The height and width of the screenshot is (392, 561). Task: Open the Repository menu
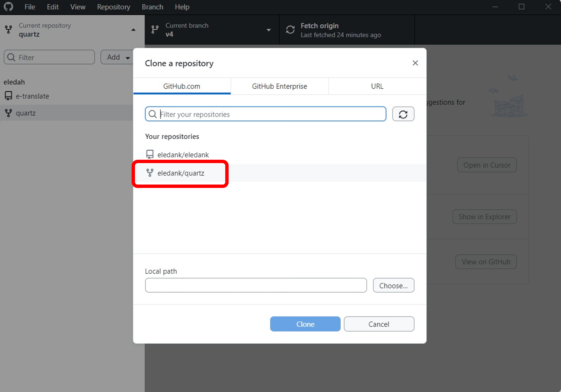pyautogui.click(x=114, y=7)
